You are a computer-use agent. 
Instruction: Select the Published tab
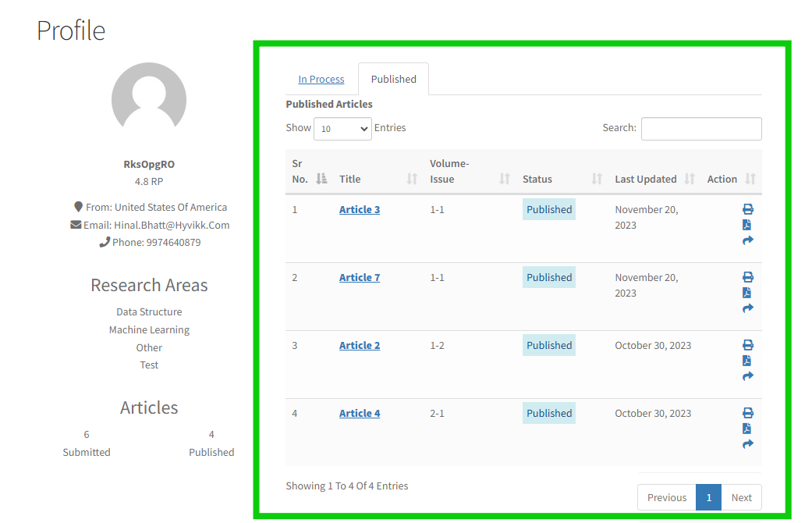click(393, 79)
